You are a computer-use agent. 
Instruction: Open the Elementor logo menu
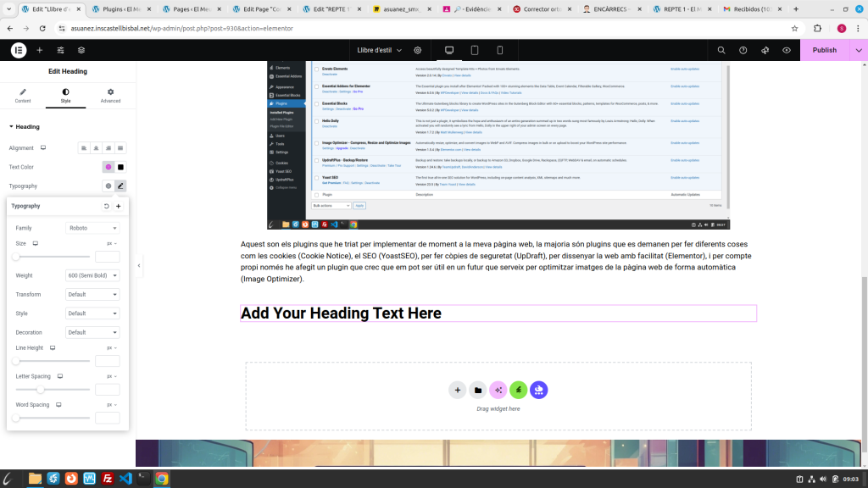tap(19, 50)
